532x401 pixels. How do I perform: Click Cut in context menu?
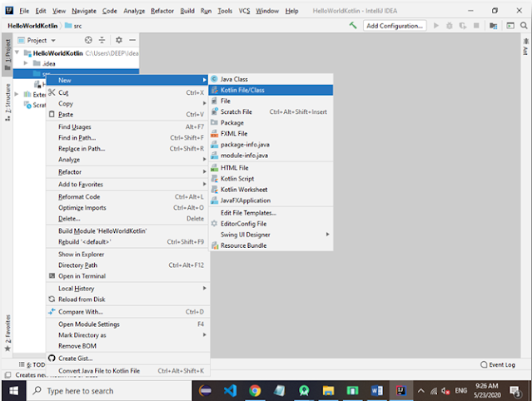(x=127, y=92)
